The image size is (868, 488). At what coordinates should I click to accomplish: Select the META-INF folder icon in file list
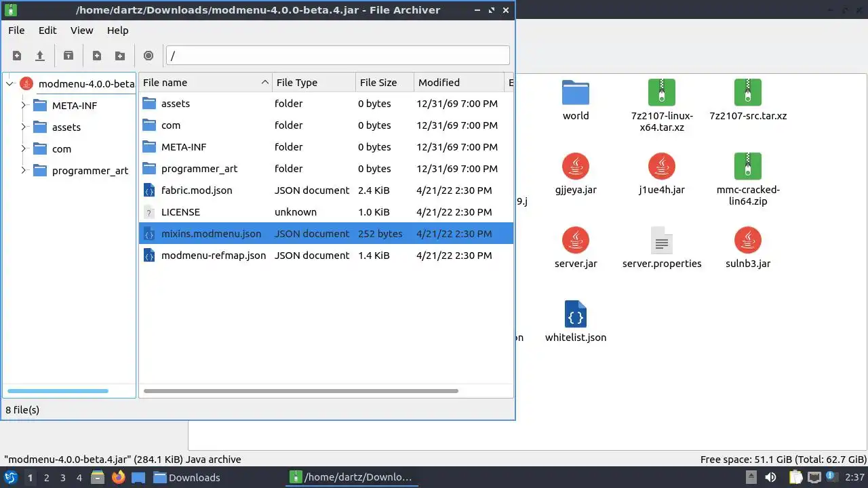point(149,147)
